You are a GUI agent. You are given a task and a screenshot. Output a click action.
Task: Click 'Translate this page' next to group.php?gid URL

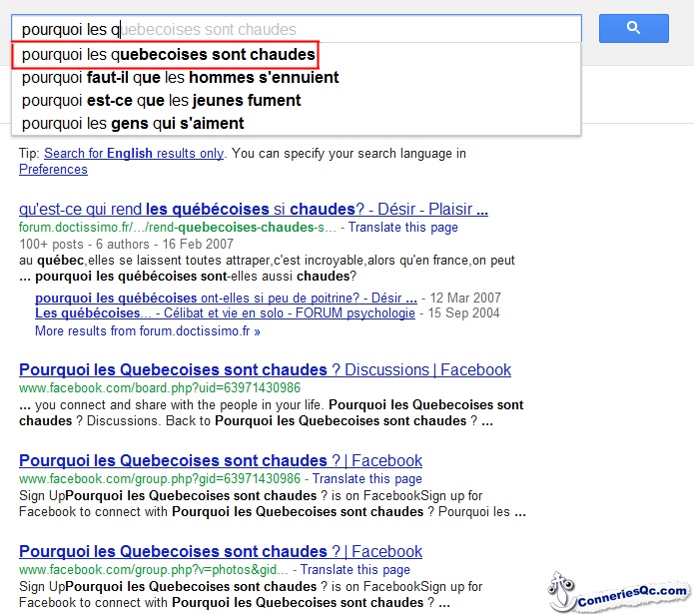coord(366,479)
